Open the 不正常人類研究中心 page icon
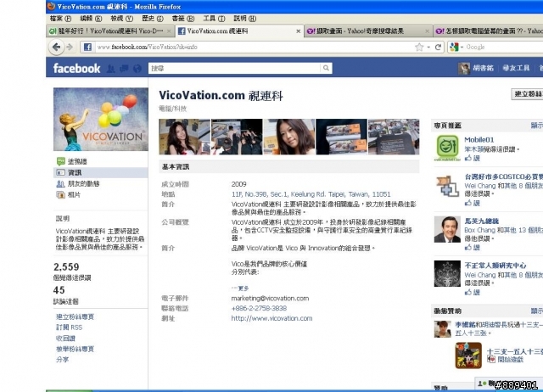 (x=447, y=273)
